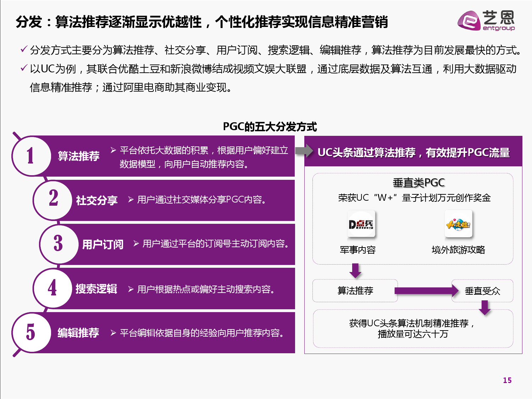532x399 pixels.
Task: Click the number 5 circle
Action: (x=31, y=332)
